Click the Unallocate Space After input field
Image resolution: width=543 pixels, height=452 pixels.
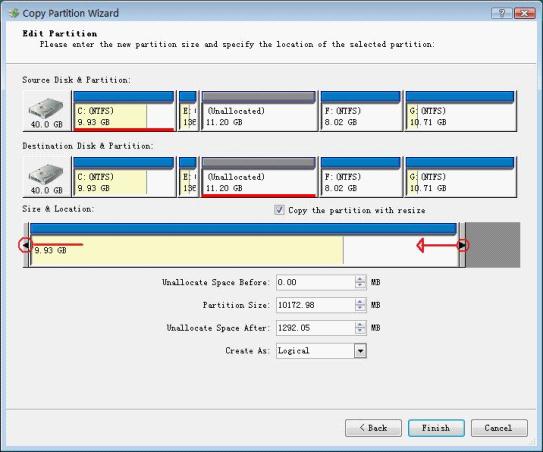(x=315, y=328)
